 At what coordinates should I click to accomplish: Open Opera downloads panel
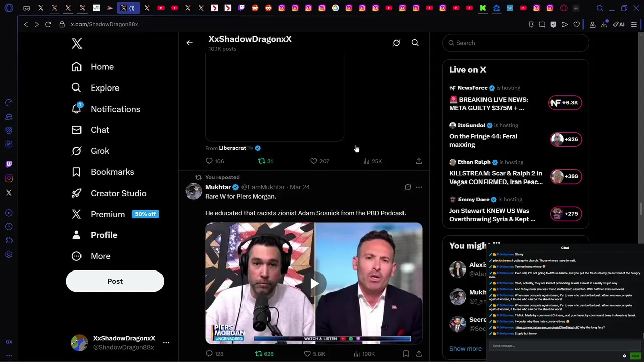click(604, 24)
